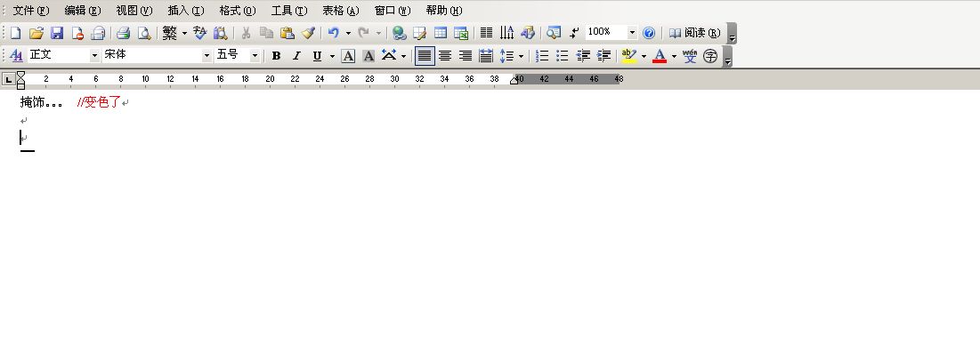Toggle italic formatting
Viewport: 980px width, 344px height.
point(297,56)
